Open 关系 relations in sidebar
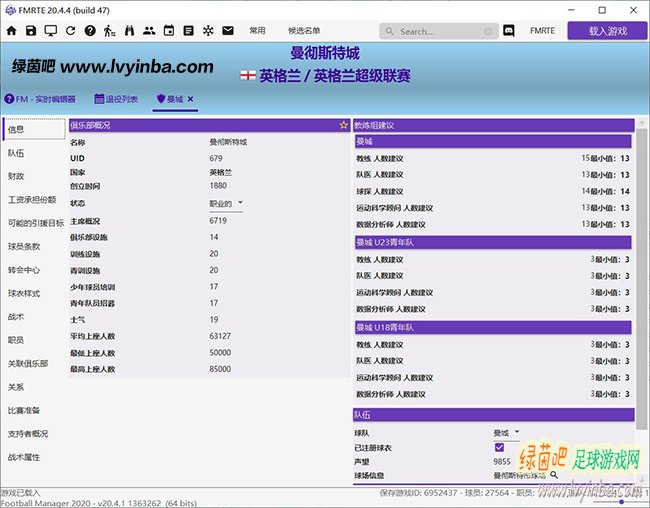650x508 pixels. click(16, 387)
